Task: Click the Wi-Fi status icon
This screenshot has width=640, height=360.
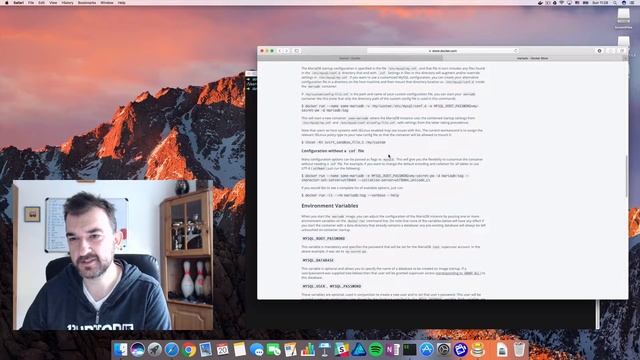Action: coord(562,2)
